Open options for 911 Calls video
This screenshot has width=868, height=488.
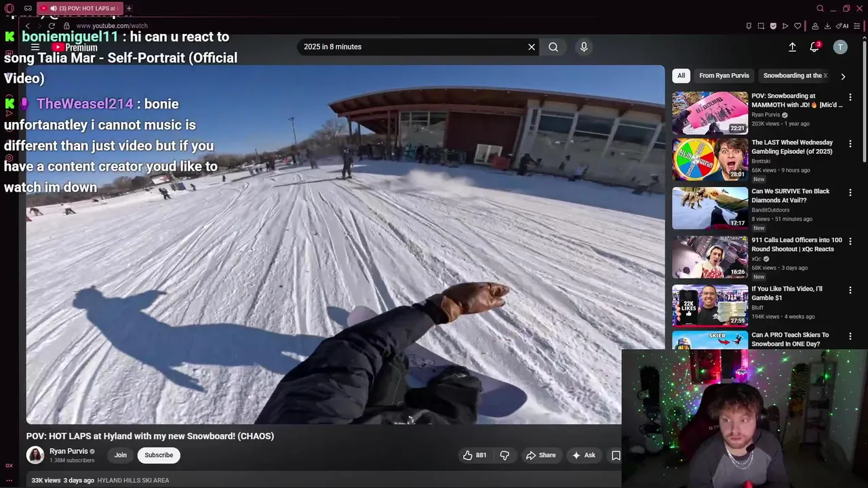(850, 241)
